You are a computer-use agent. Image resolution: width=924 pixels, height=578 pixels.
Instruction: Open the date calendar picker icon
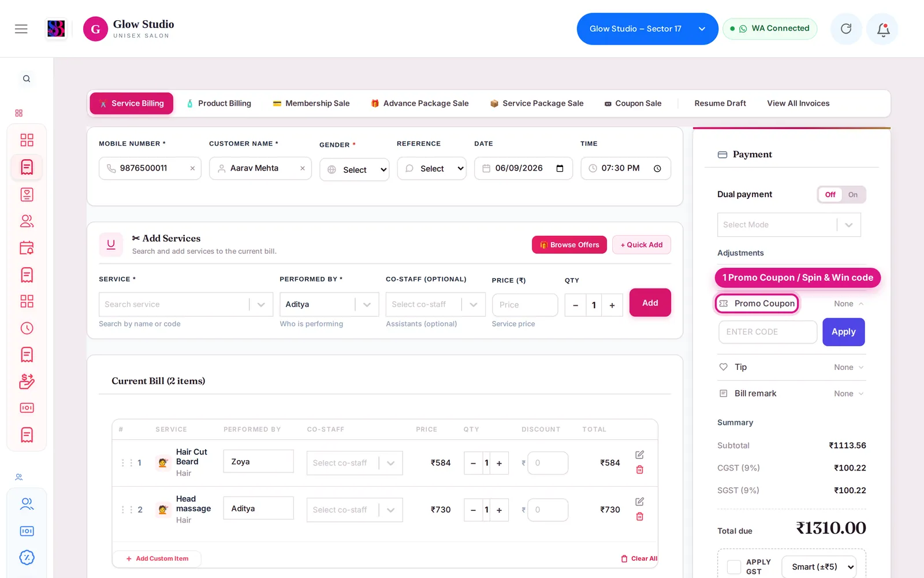(x=560, y=168)
